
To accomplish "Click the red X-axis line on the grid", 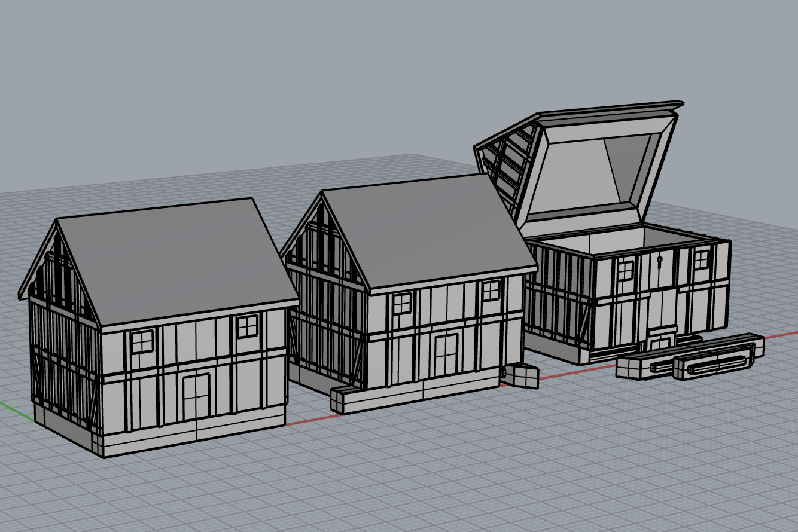I will (311, 419).
